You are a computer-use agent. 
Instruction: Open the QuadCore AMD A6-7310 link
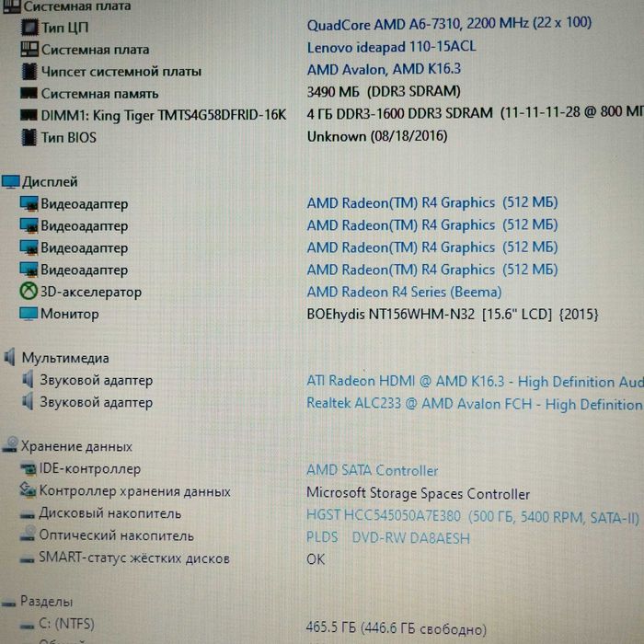pos(449,24)
